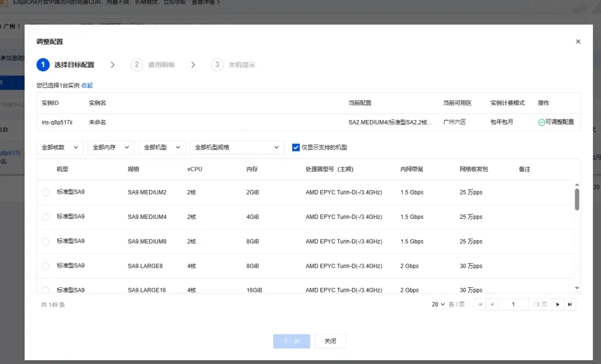Click the scrollbar down arrow in the machine list

click(x=577, y=288)
